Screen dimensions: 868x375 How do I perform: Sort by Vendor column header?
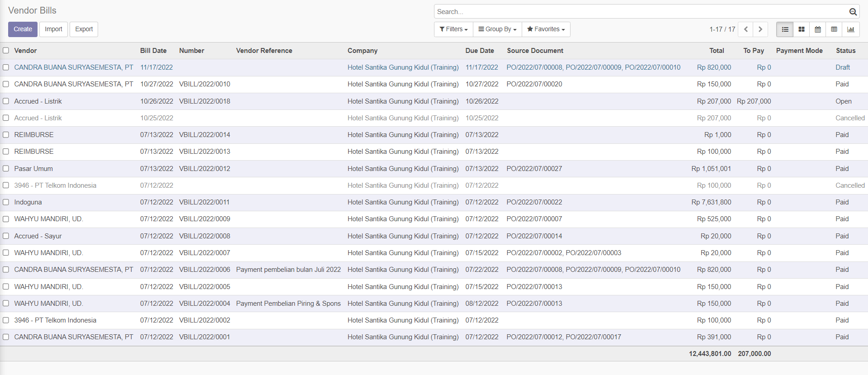coord(25,51)
